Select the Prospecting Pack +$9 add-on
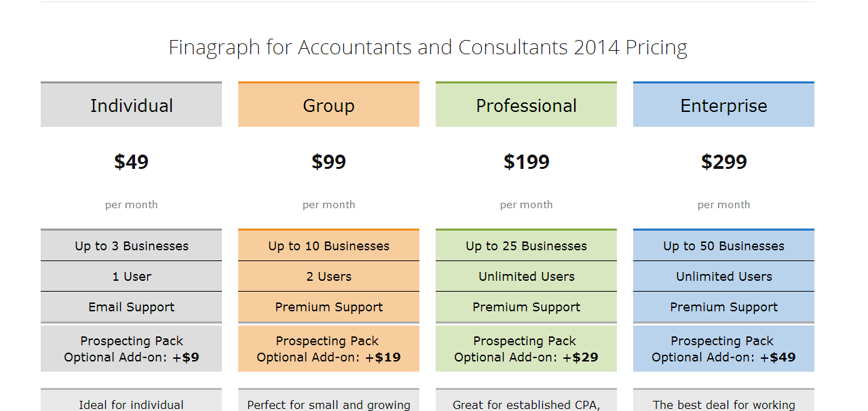Viewport: 868px width, 411px height. (x=131, y=349)
